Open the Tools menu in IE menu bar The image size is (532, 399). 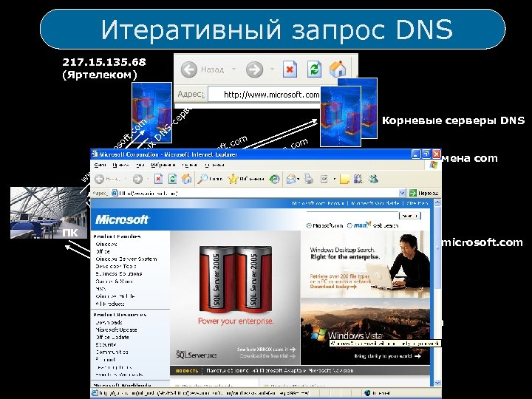(x=190, y=165)
